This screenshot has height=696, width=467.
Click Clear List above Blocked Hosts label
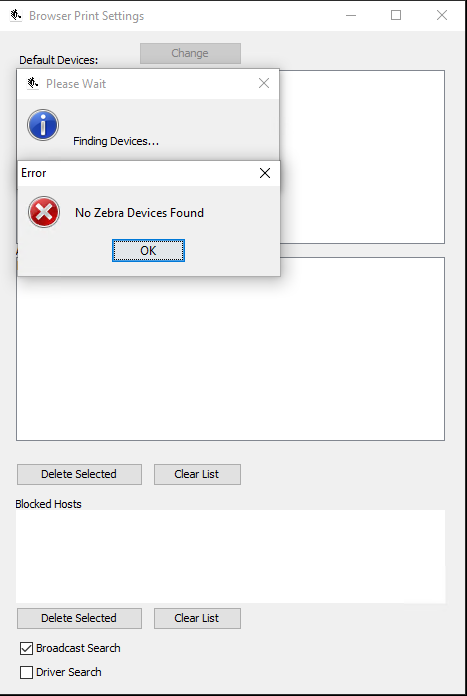198,474
